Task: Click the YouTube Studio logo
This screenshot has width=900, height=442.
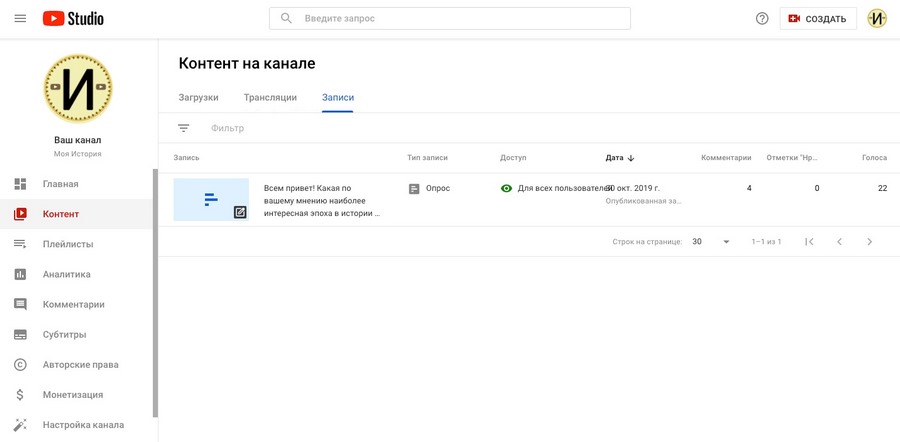Action: pos(73,18)
